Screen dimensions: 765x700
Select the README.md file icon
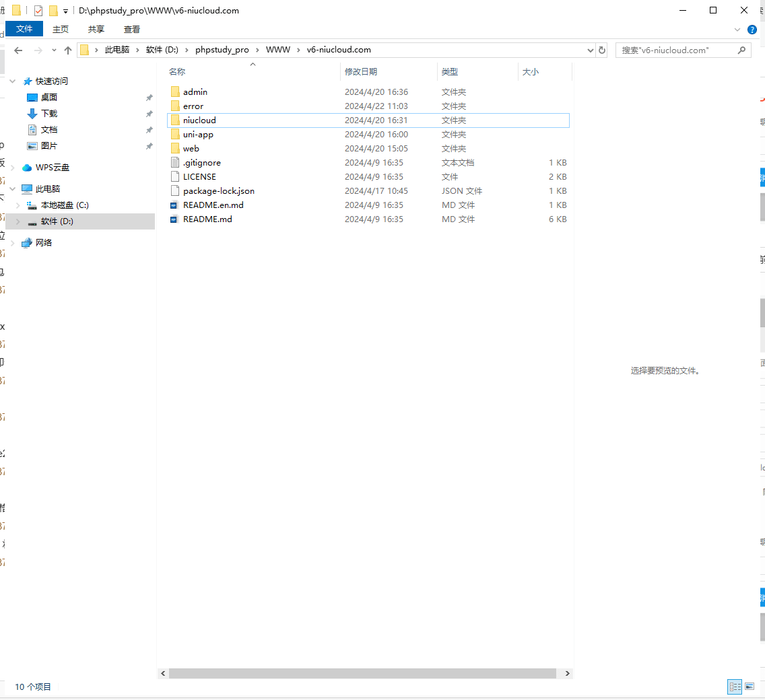(174, 219)
